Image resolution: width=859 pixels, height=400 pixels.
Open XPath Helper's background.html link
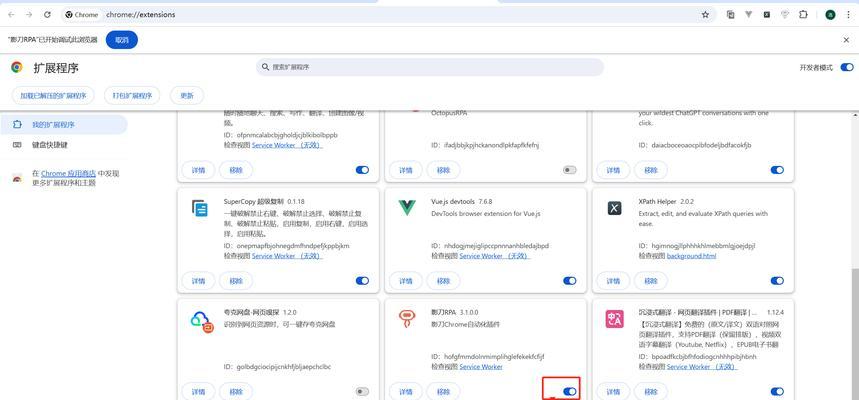pos(691,256)
